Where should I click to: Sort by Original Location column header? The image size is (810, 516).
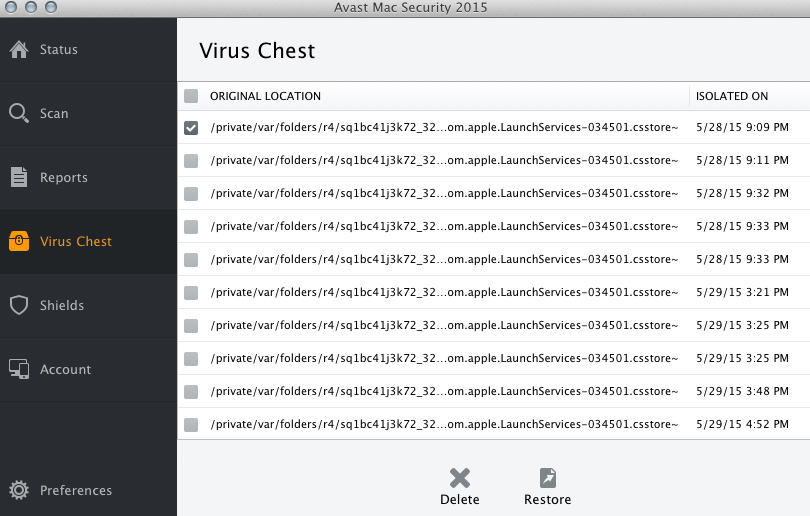(x=265, y=96)
